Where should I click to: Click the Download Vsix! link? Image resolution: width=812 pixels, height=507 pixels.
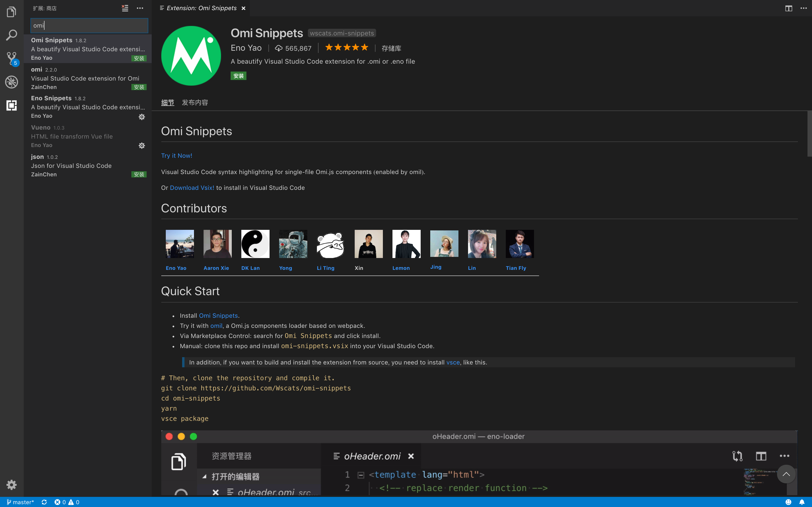192,188
